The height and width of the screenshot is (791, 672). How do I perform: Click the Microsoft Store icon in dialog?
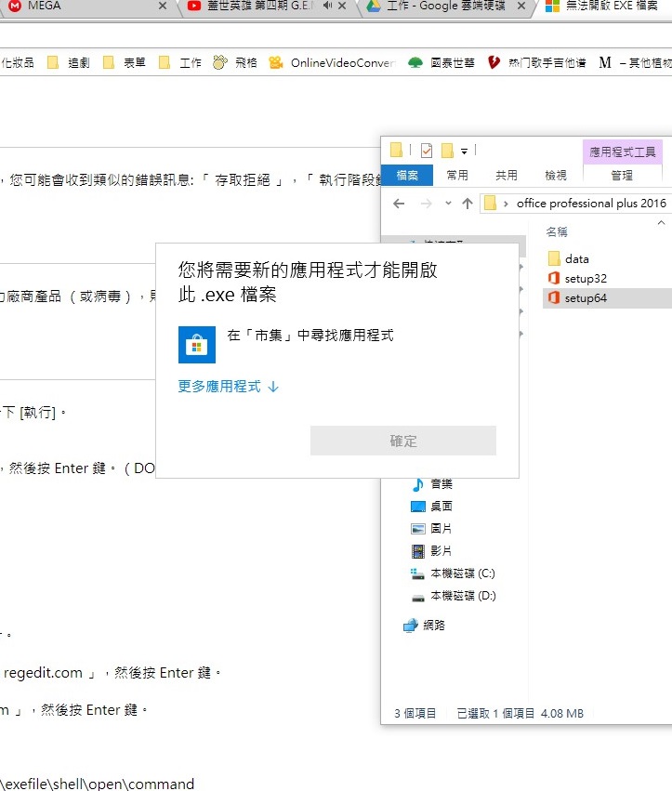click(x=197, y=345)
